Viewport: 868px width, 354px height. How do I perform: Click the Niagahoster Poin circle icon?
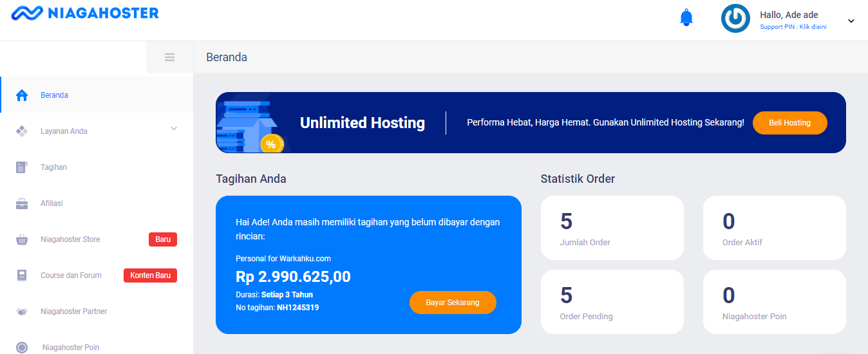click(22, 348)
